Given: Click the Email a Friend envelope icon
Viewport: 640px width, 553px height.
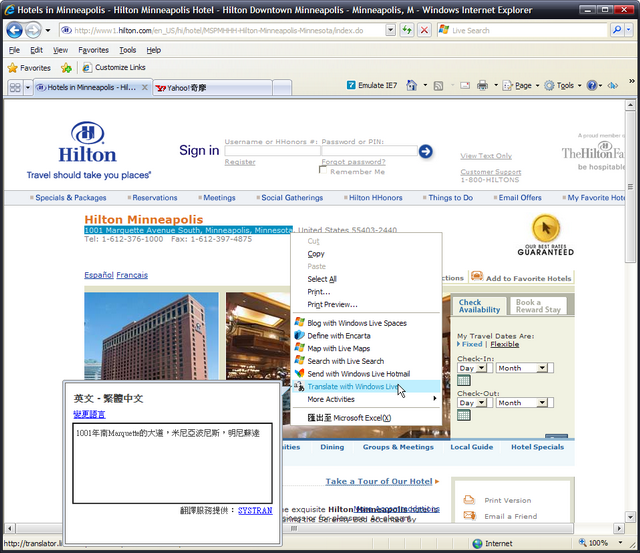Looking at the screenshot, I should pos(469,515).
